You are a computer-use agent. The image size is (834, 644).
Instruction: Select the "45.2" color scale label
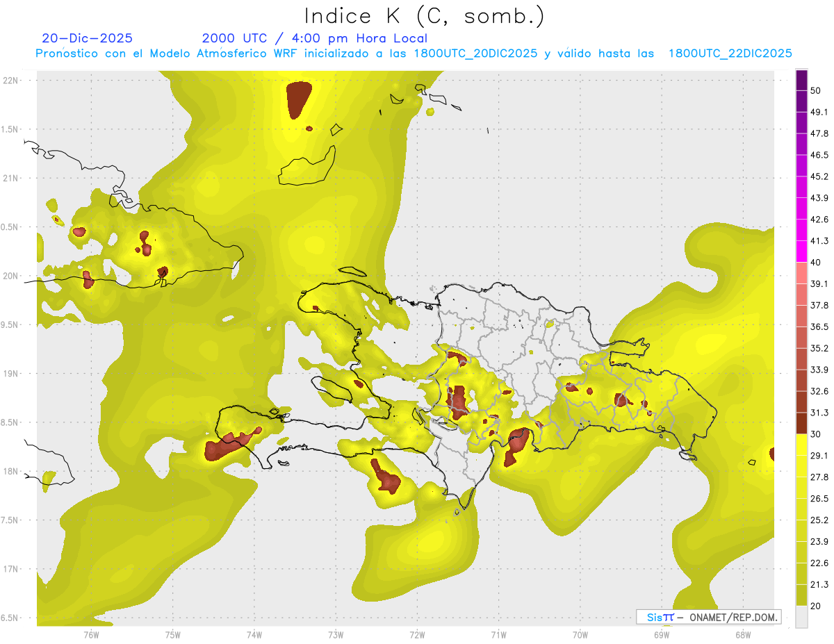819,176
